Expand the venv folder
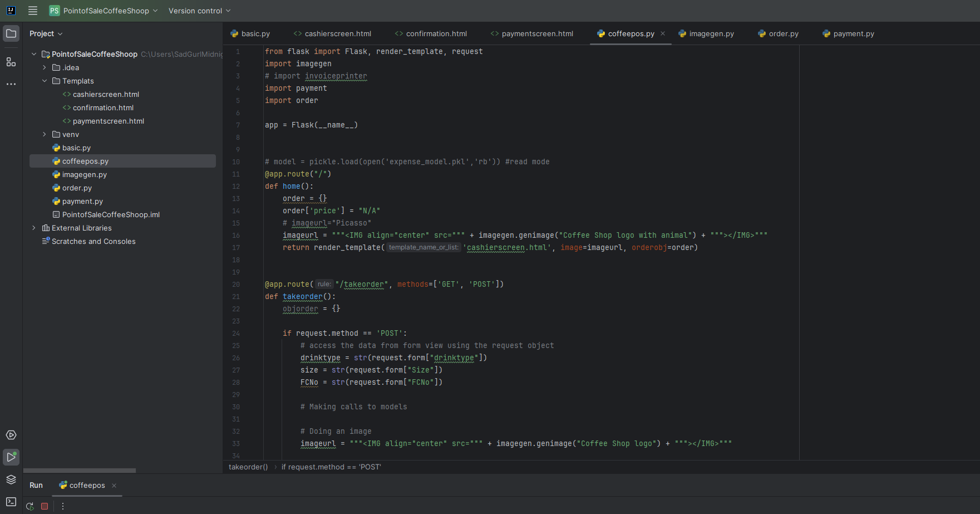This screenshot has width=980, height=514. [x=45, y=134]
